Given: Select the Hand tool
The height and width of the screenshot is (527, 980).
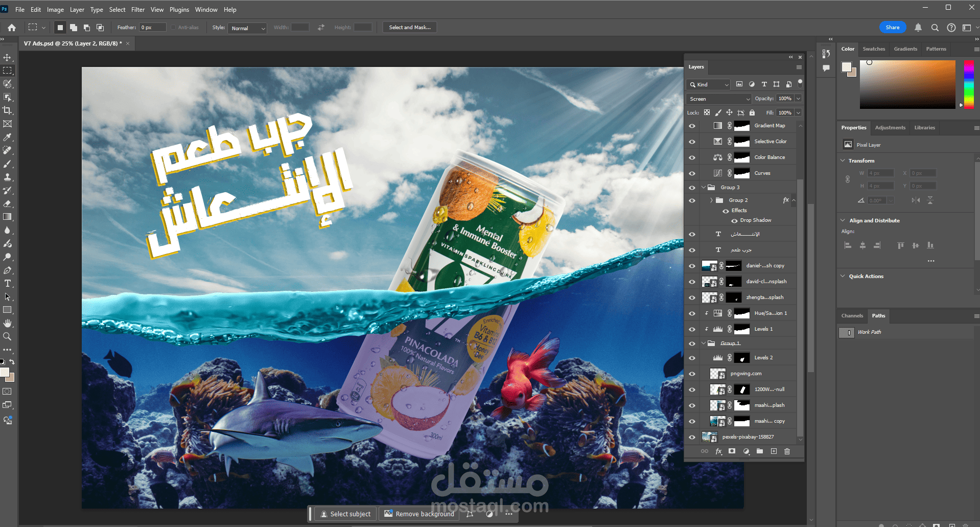Looking at the screenshot, I should tap(7, 323).
